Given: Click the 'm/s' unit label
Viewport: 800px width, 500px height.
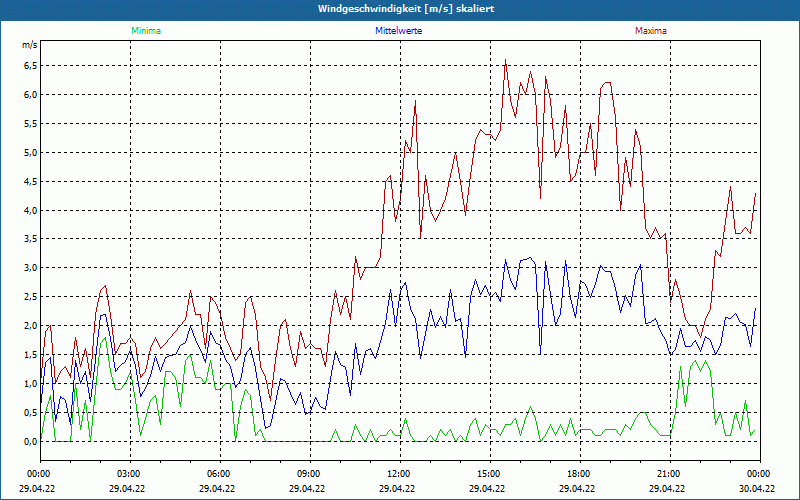Looking at the screenshot, I should point(29,45).
